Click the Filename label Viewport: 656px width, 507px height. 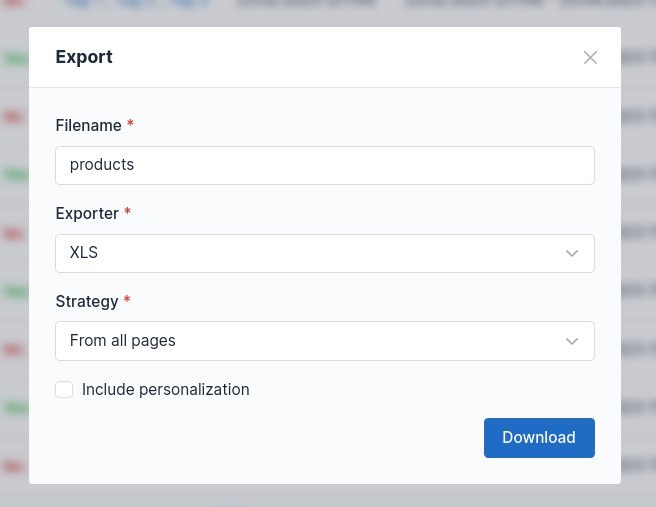coord(89,125)
